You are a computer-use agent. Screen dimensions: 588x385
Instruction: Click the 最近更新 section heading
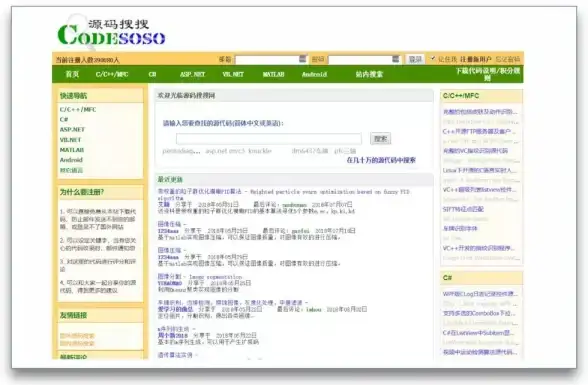point(170,180)
